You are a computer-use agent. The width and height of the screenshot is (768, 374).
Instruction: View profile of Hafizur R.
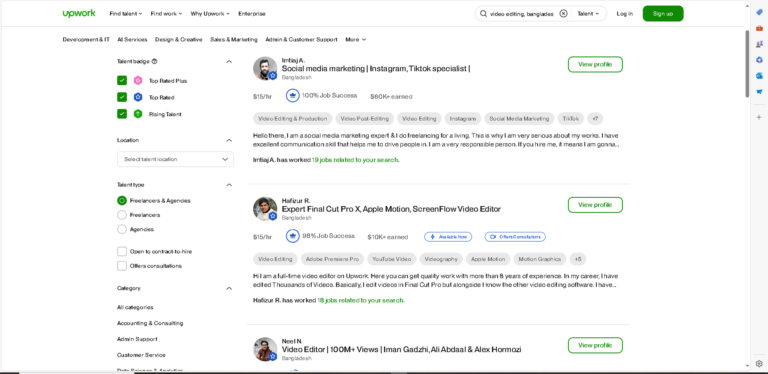(x=595, y=205)
